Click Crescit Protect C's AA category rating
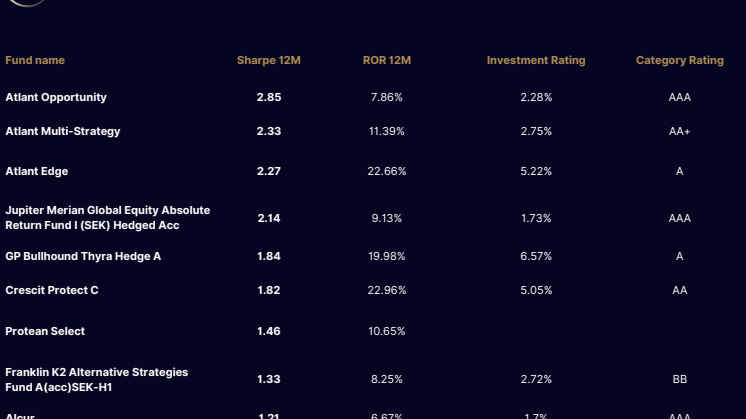Viewport: 746px width, 419px height. [679, 291]
